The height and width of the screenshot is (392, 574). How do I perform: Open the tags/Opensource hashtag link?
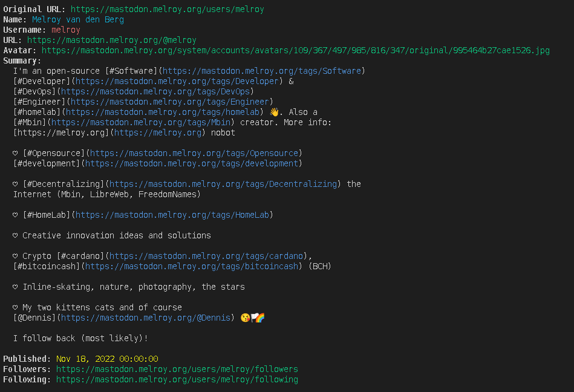click(x=194, y=153)
